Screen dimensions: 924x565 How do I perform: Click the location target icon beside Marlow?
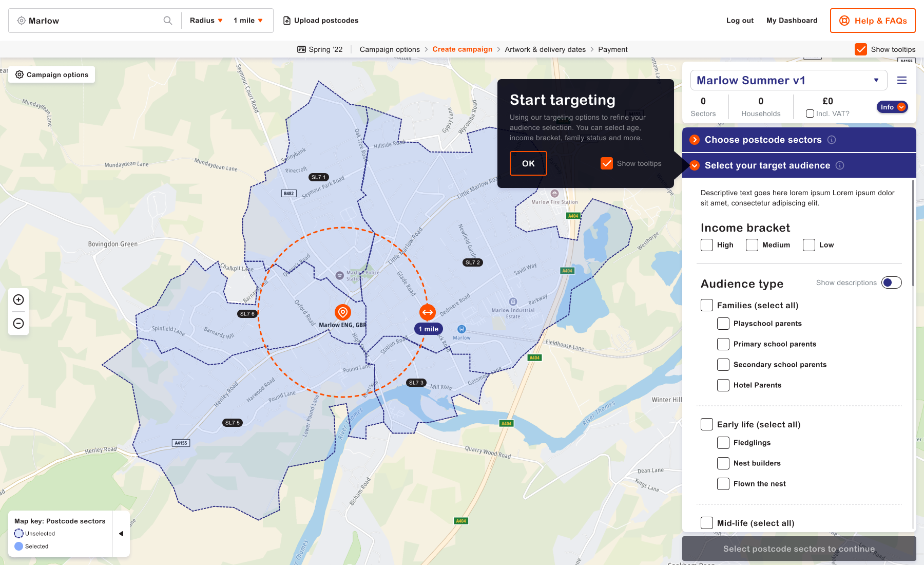pos(21,21)
